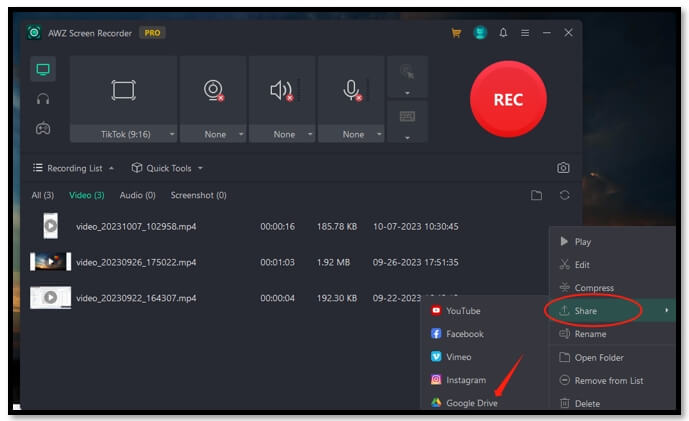Expand the arrow below mouse effects icon
Viewport: 689px width, 421px height.
(x=407, y=93)
